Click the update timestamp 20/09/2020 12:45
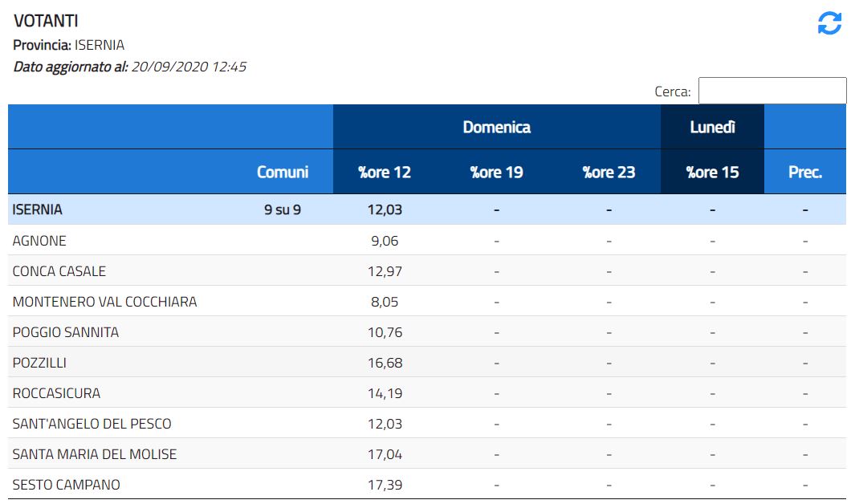The width and height of the screenshot is (851, 504). (189, 67)
